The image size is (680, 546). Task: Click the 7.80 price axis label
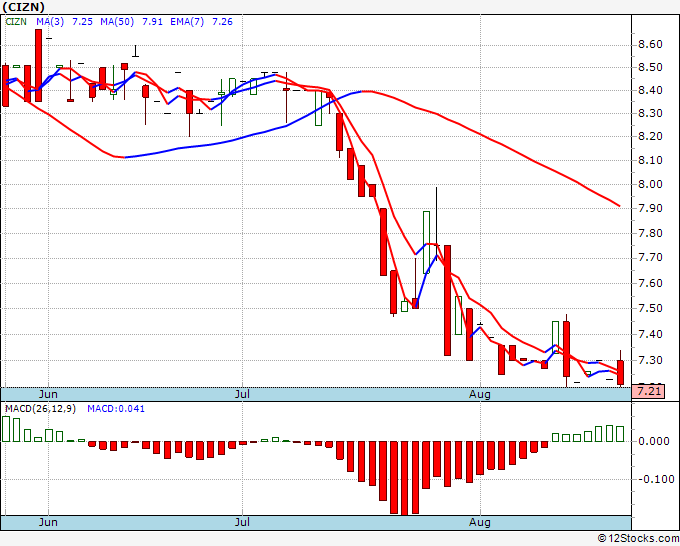tap(650, 233)
